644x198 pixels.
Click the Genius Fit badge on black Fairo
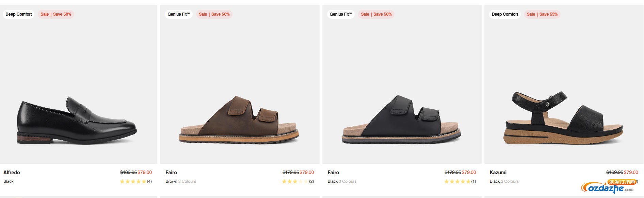point(341,14)
